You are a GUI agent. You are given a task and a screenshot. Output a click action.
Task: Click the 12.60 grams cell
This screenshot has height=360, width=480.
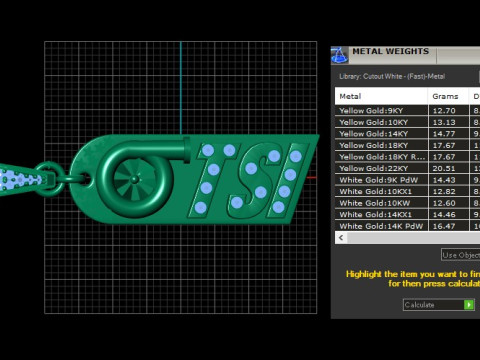[448, 203]
